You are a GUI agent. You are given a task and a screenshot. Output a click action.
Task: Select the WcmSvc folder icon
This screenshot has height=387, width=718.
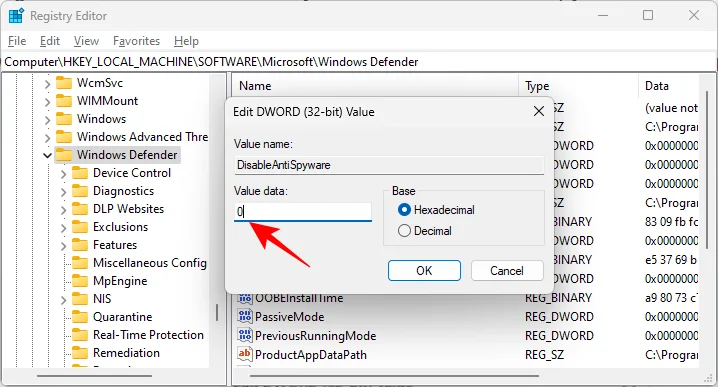point(64,83)
